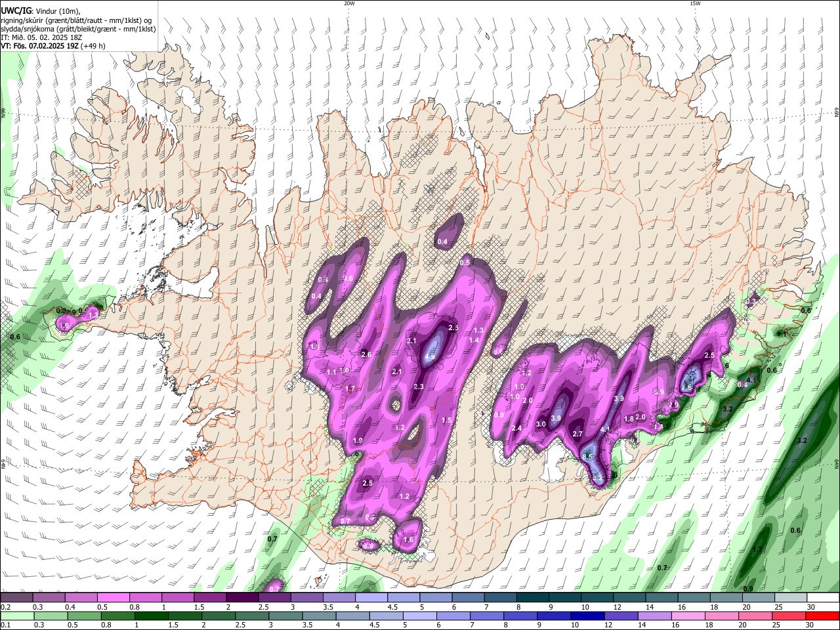Select the 'VT: Fös. 07.02.2025 19Z (+49 h)' line
Image resolution: width=840 pixels, height=630 pixels.
[x=53, y=46]
